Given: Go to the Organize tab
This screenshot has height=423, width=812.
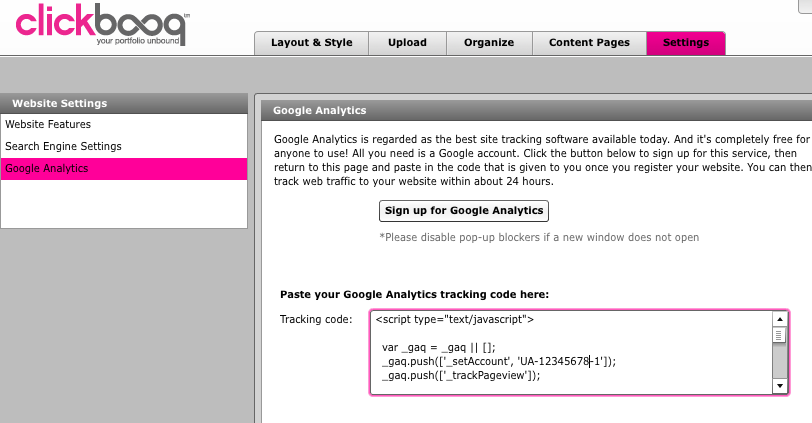Looking at the screenshot, I should (x=489, y=43).
